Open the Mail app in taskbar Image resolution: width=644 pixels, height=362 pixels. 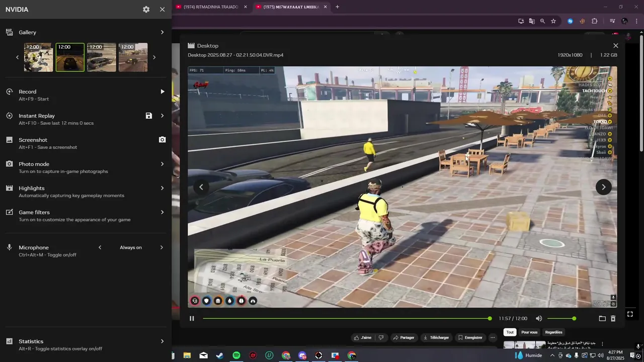pyautogui.click(x=203, y=355)
